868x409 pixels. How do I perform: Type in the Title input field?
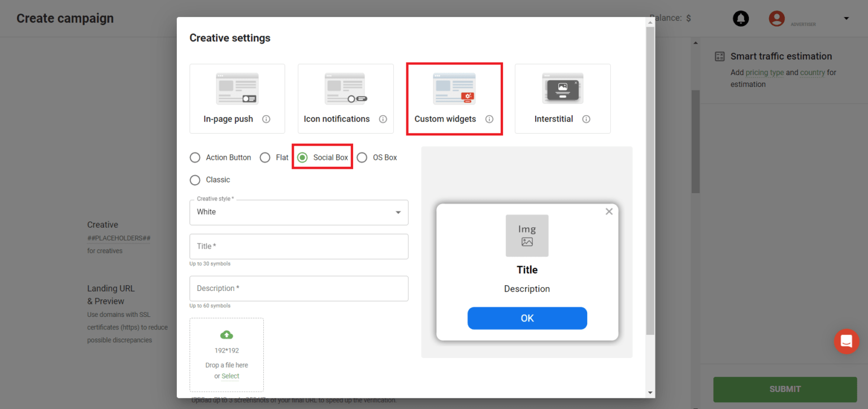298,246
